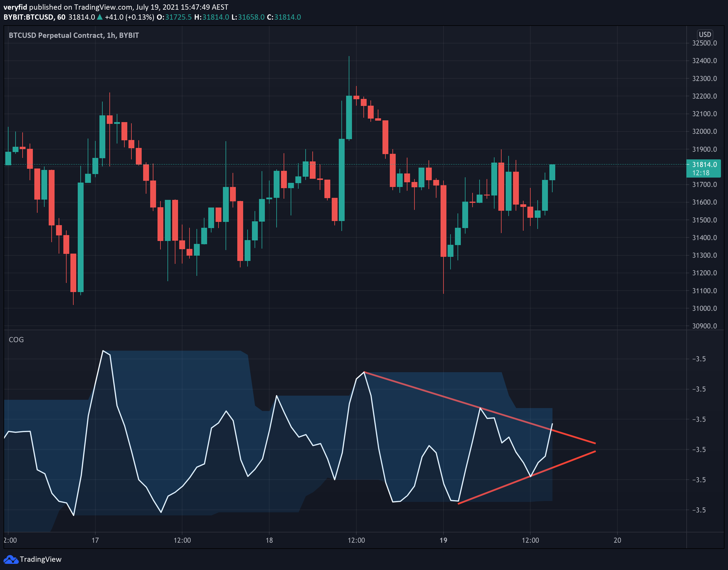Click the lower red ascending trendline on COG
728x570 pixels.
pos(527,478)
